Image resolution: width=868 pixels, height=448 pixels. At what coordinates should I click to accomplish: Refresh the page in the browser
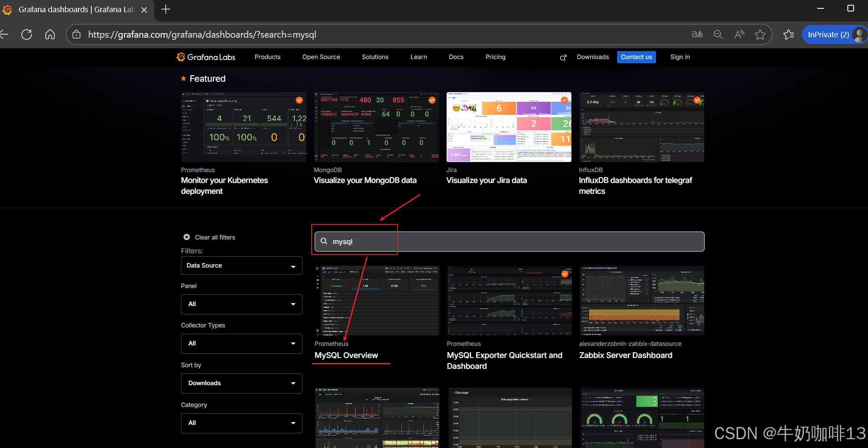click(x=27, y=34)
